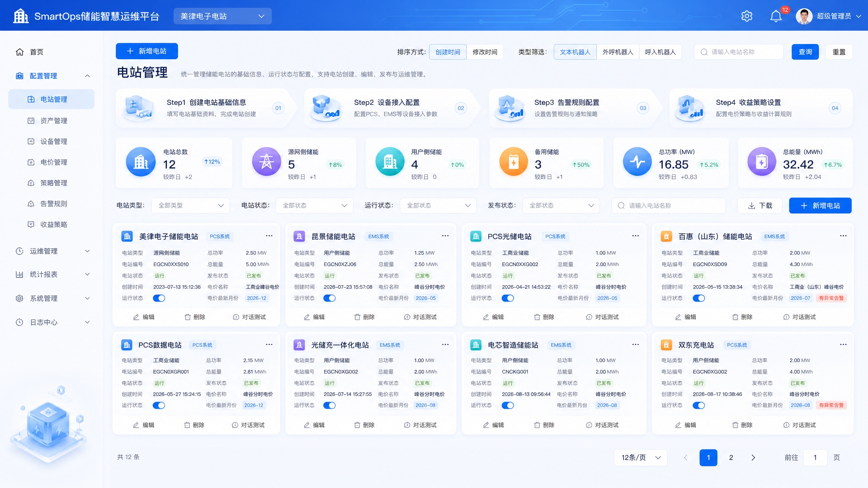Click the SmartOps building logo icon
The height and width of the screenshot is (488, 868).
pyautogui.click(x=21, y=16)
